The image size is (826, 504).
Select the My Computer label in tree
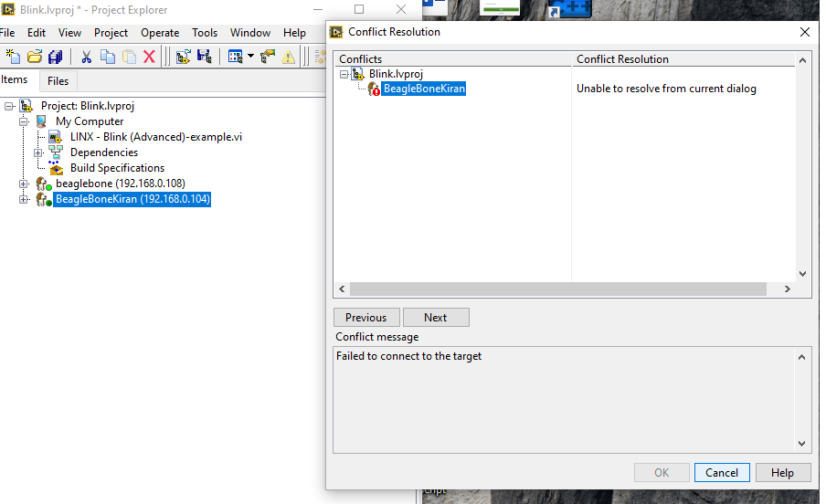[90, 121]
